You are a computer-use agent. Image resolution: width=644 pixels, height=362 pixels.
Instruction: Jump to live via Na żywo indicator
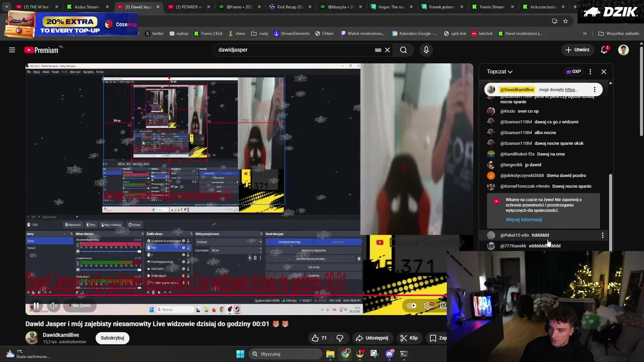click(80, 305)
